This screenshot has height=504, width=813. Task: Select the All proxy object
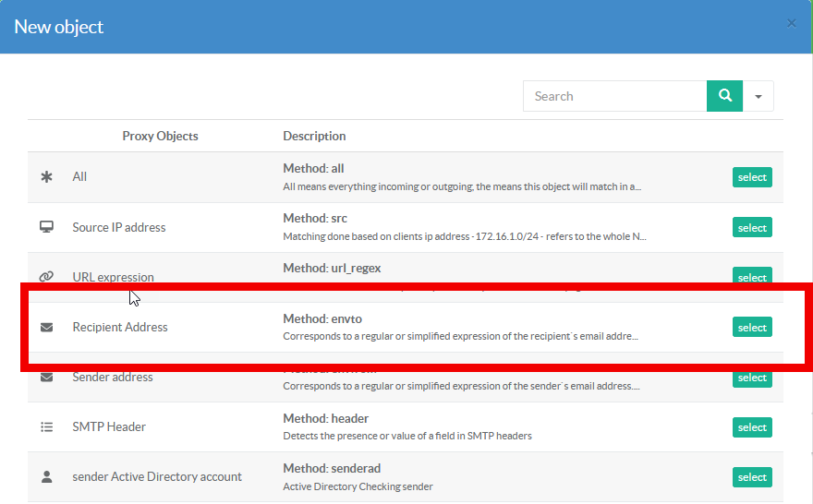click(752, 177)
